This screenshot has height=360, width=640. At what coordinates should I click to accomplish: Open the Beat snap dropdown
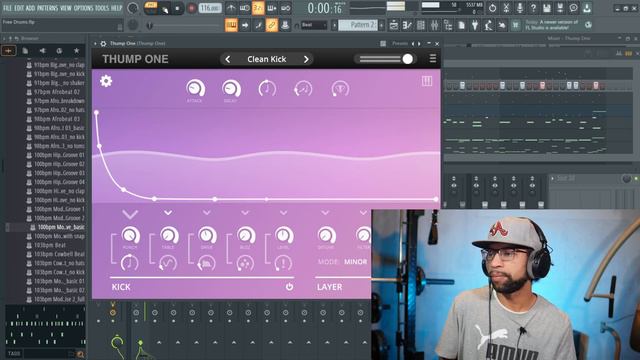pos(313,25)
